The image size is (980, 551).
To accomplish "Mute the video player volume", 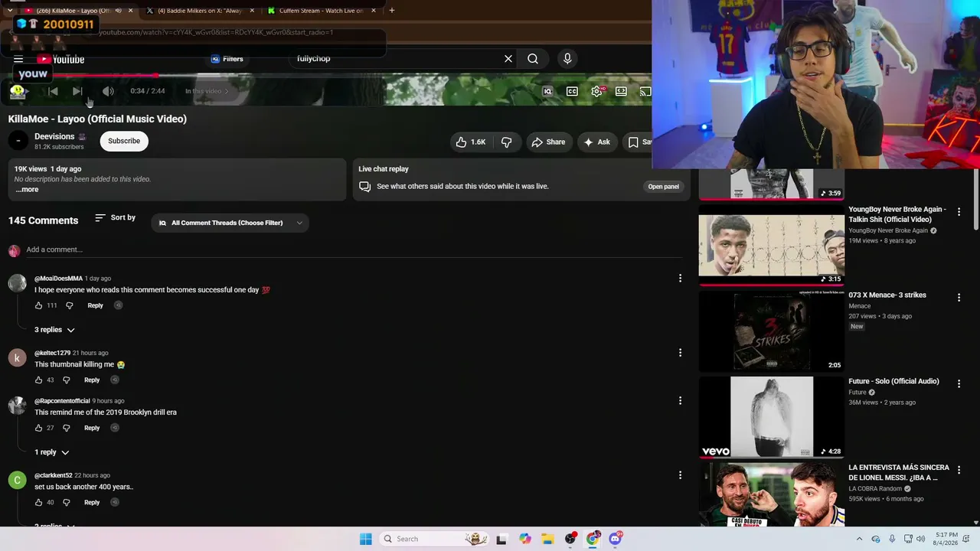I will coord(108,91).
